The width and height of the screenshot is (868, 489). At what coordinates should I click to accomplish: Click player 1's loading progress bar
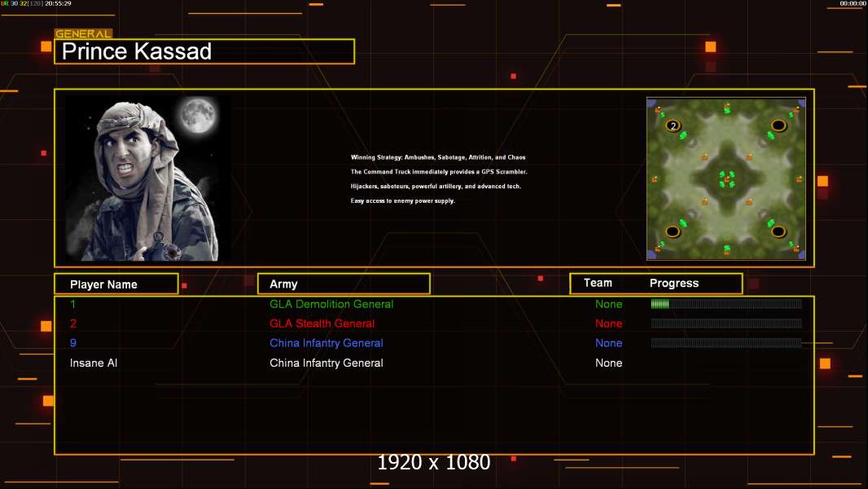tap(726, 303)
